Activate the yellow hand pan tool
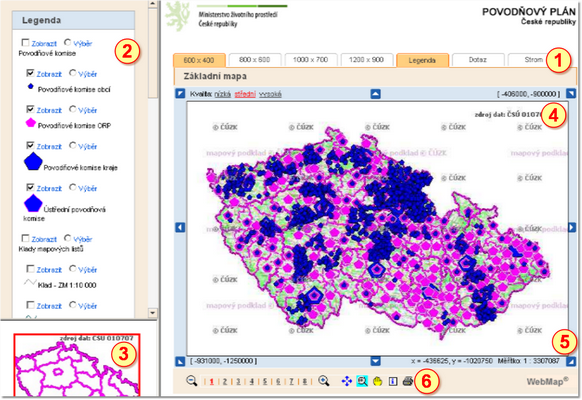This screenshot has height=400, width=582. 377,381
